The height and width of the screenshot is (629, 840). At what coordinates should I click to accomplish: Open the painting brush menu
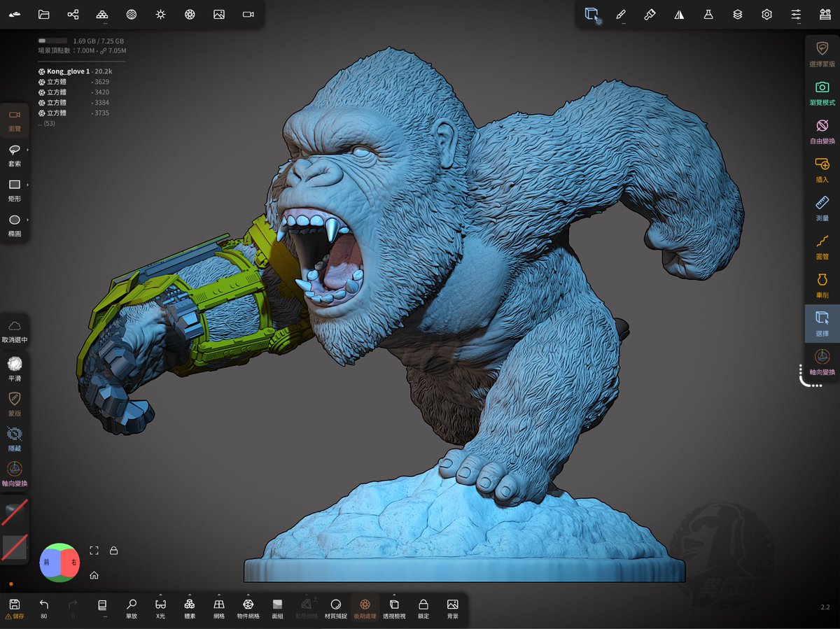[x=650, y=14]
